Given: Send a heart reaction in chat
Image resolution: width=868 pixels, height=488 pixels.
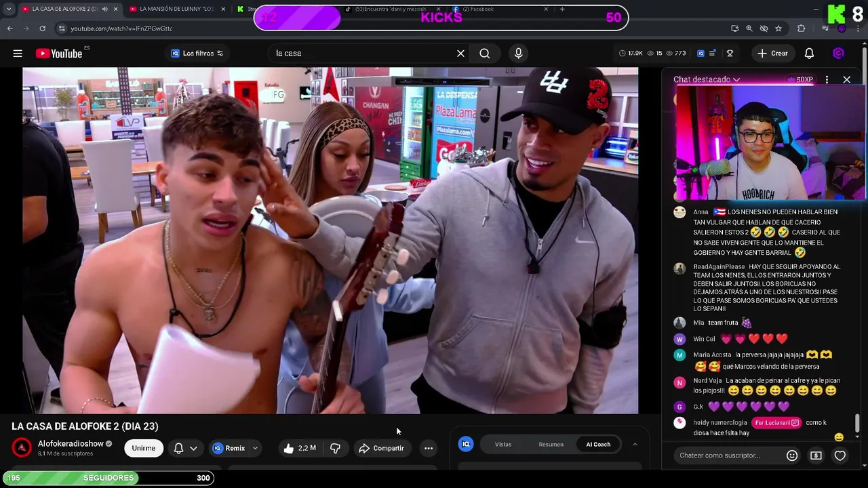Looking at the screenshot, I should click(840, 455).
